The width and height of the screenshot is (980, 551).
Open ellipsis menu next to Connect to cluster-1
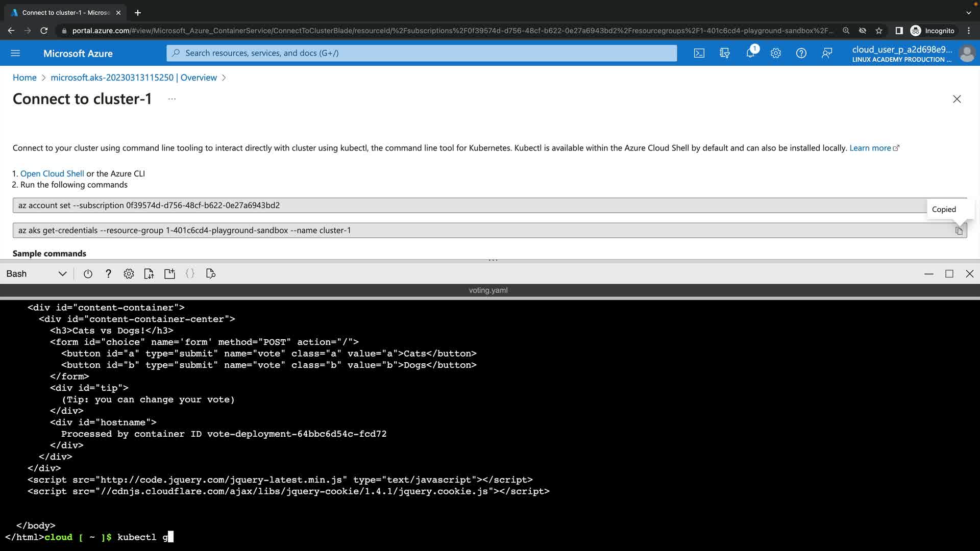172,99
